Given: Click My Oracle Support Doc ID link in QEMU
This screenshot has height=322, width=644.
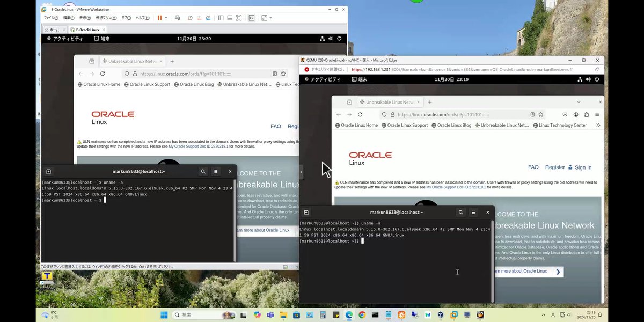Looking at the screenshot, I should [x=456, y=187].
